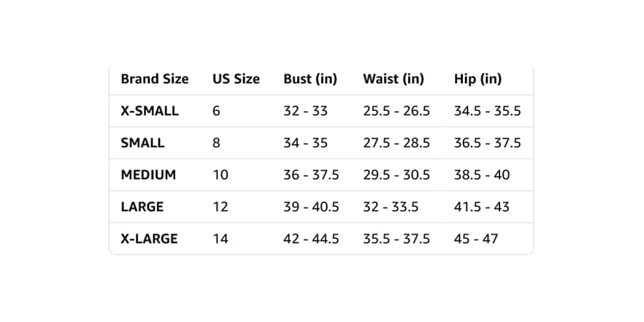Select bust value 39 - 40.5
Image resolution: width=644 pixels, height=322 pixels.
pyautogui.click(x=311, y=207)
